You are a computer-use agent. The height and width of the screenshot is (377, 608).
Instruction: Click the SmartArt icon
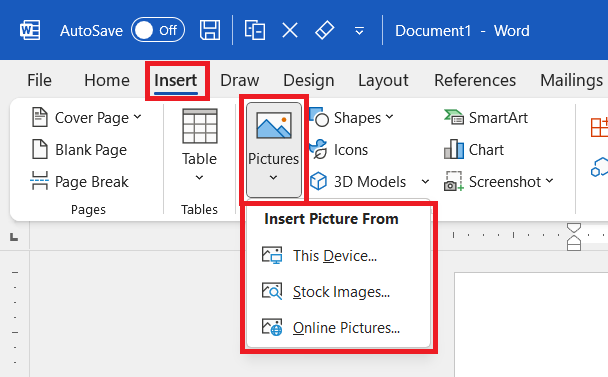click(454, 117)
